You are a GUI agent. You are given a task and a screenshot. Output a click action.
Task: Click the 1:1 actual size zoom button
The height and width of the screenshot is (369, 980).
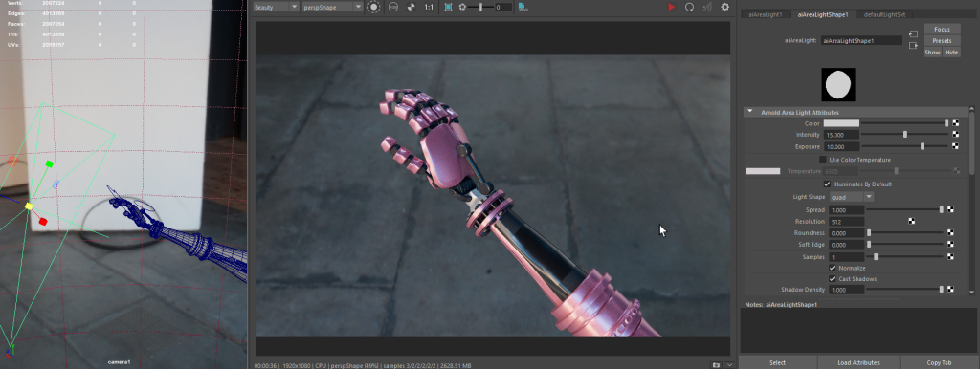point(429,7)
